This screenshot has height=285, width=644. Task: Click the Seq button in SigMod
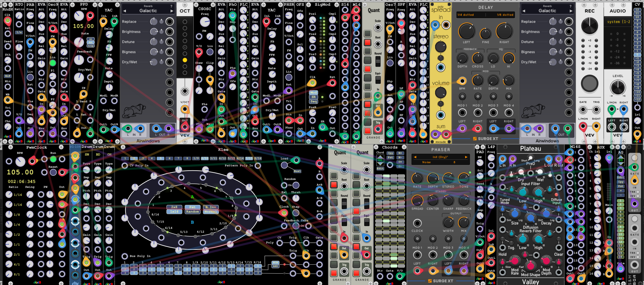(313, 102)
